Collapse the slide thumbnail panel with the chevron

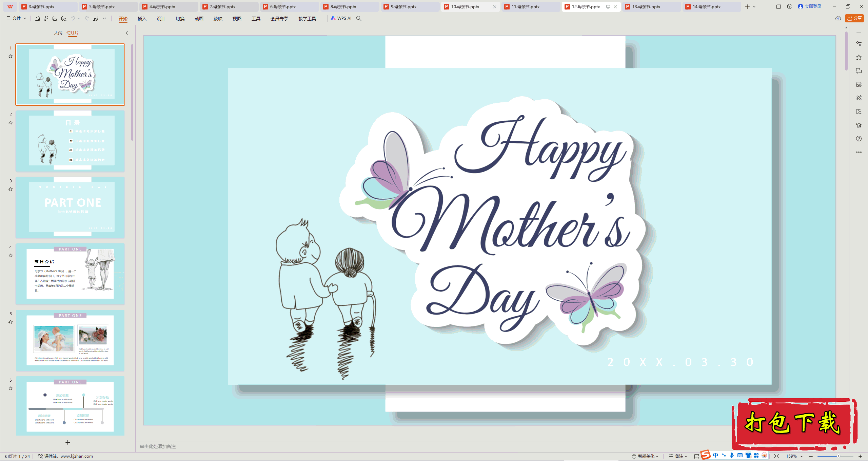pyautogui.click(x=127, y=33)
